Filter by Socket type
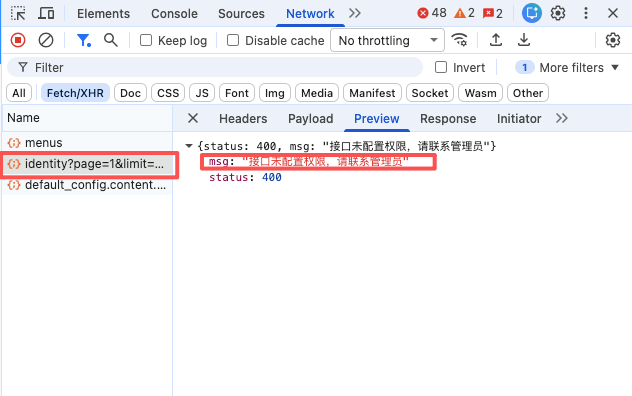This screenshot has height=396, width=632. tap(430, 93)
